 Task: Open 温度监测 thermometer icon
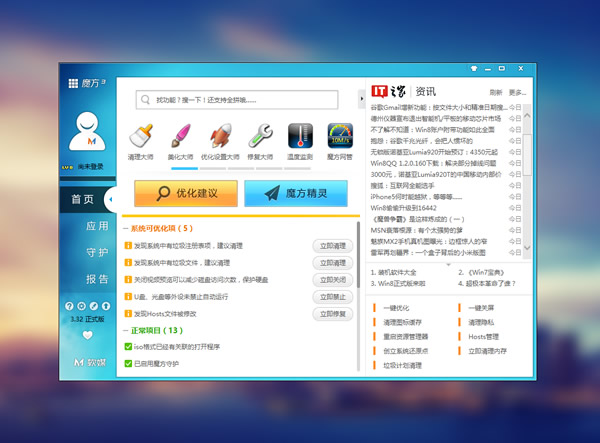pos(300,136)
